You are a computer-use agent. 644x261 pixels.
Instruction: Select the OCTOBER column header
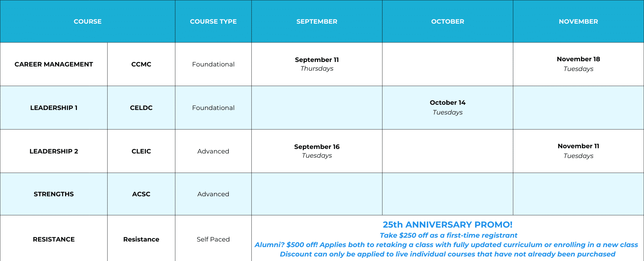tap(447, 22)
